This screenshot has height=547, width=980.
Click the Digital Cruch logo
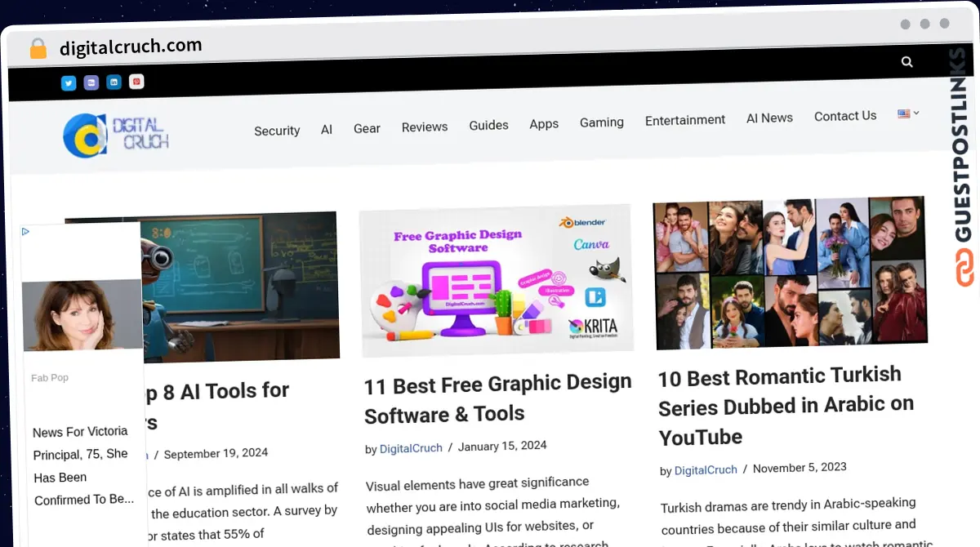(116, 135)
